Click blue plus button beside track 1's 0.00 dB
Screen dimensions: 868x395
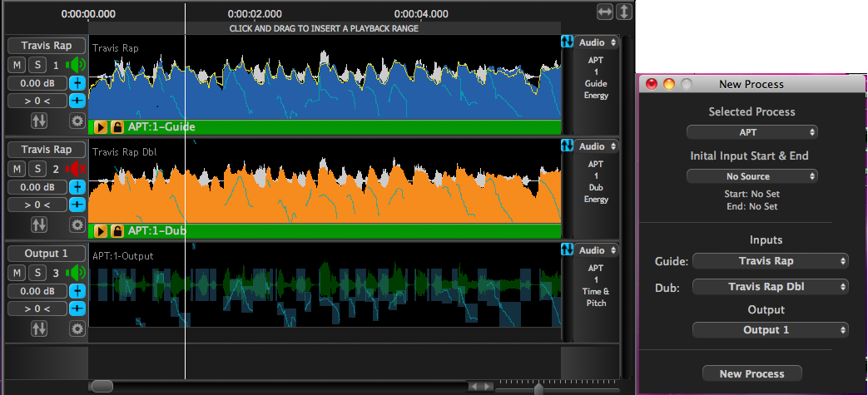[77, 83]
